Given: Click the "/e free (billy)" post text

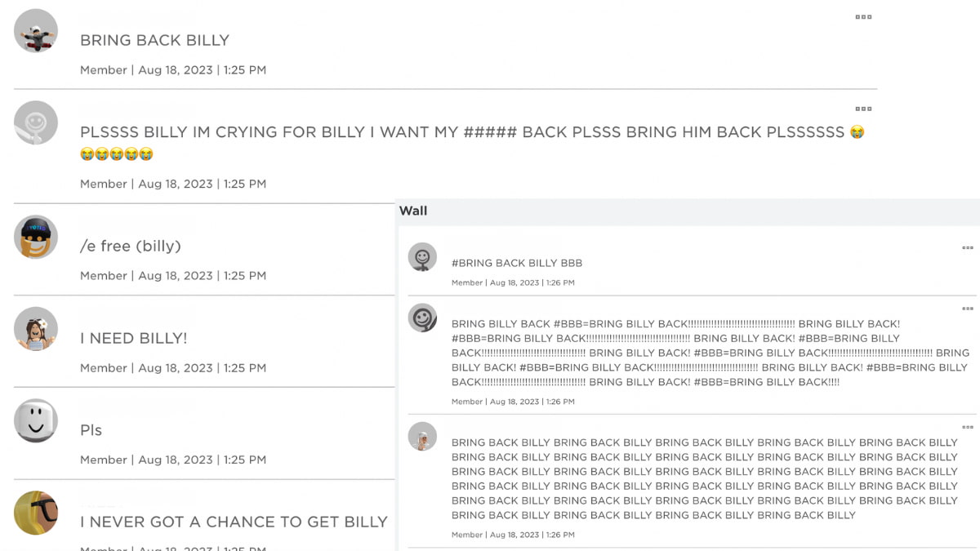Looking at the screenshot, I should pos(131,246).
